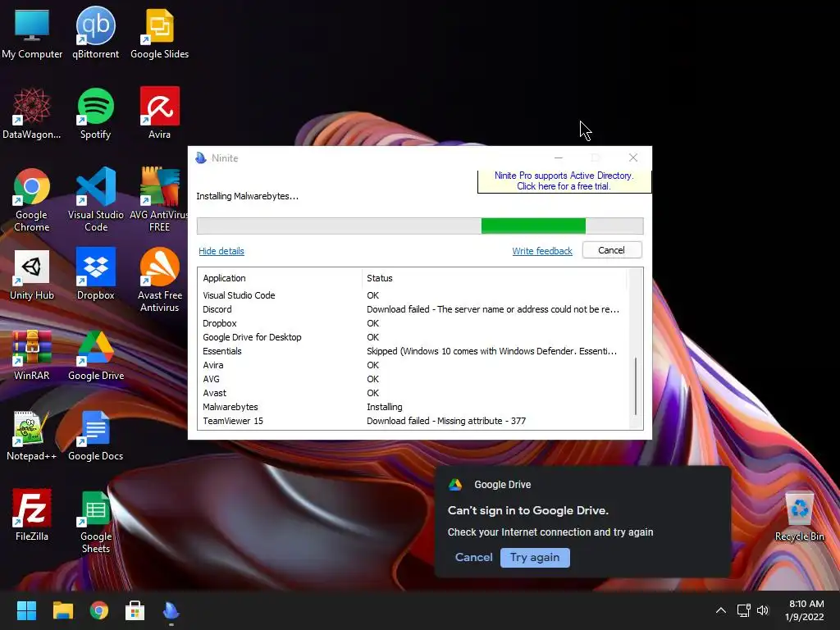Launch Chrome from the taskbar

[x=99, y=610]
